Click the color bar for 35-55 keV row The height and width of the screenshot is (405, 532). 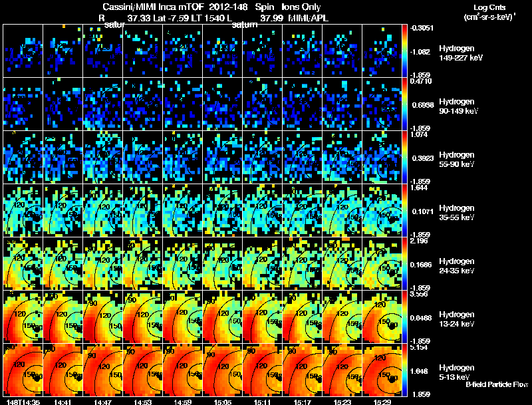pyautogui.click(x=404, y=211)
